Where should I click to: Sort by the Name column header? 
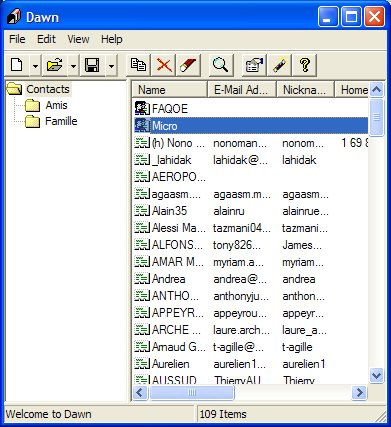(x=170, y=89)
